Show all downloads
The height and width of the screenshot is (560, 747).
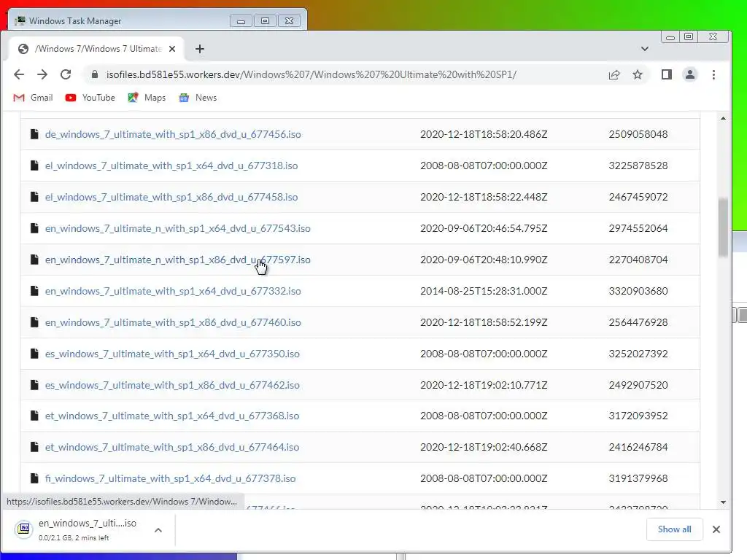pyautogui.click(x=674, y=529)
